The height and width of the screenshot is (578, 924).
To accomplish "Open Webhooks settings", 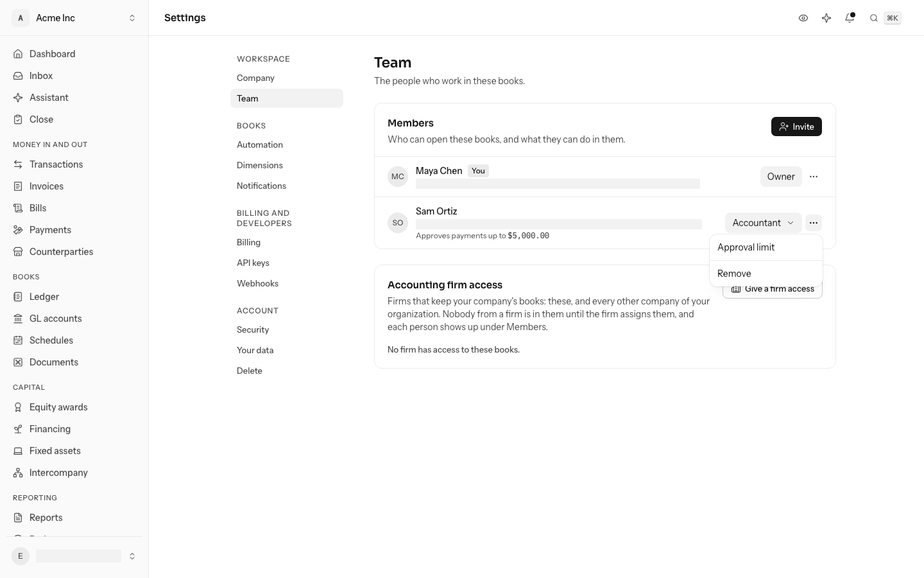I will coord(287,283).
